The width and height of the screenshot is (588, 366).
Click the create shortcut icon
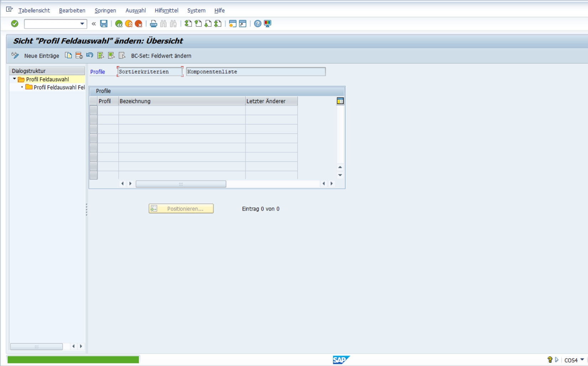click(x=243, y=24)
